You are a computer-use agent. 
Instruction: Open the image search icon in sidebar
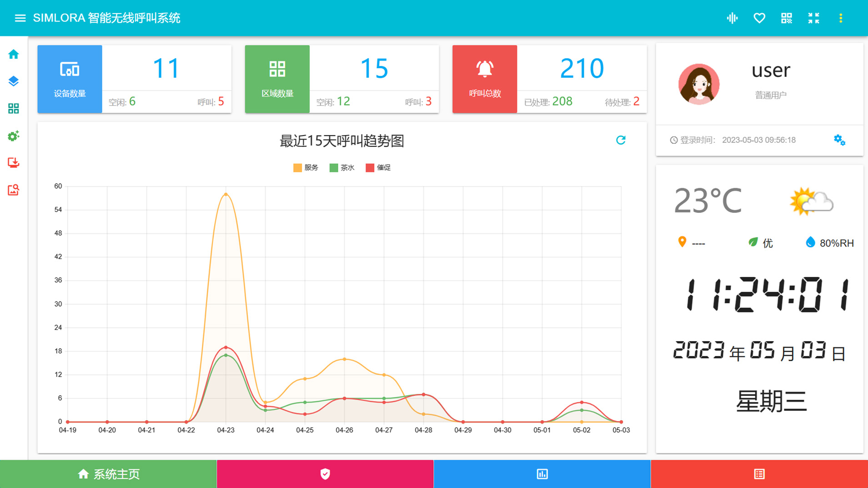click(14, 190)
